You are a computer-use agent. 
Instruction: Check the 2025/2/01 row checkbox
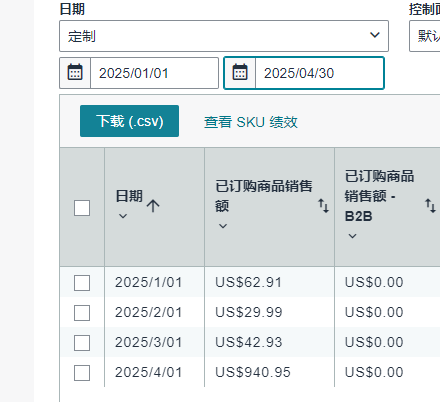[82, 313]
